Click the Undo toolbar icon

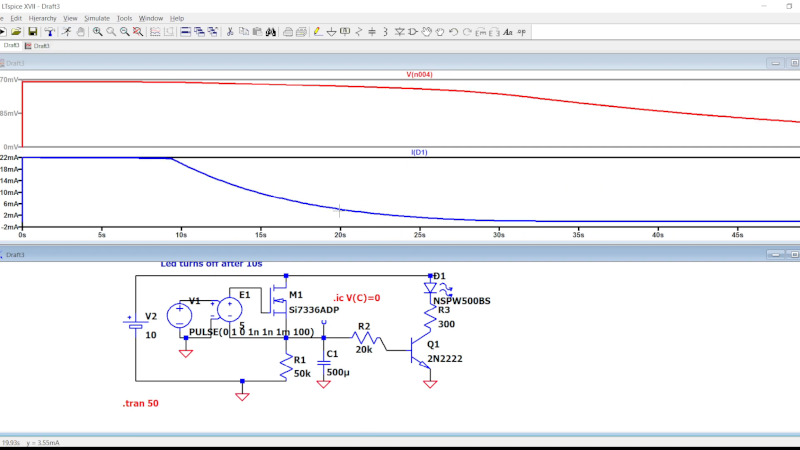coord(453,32)
